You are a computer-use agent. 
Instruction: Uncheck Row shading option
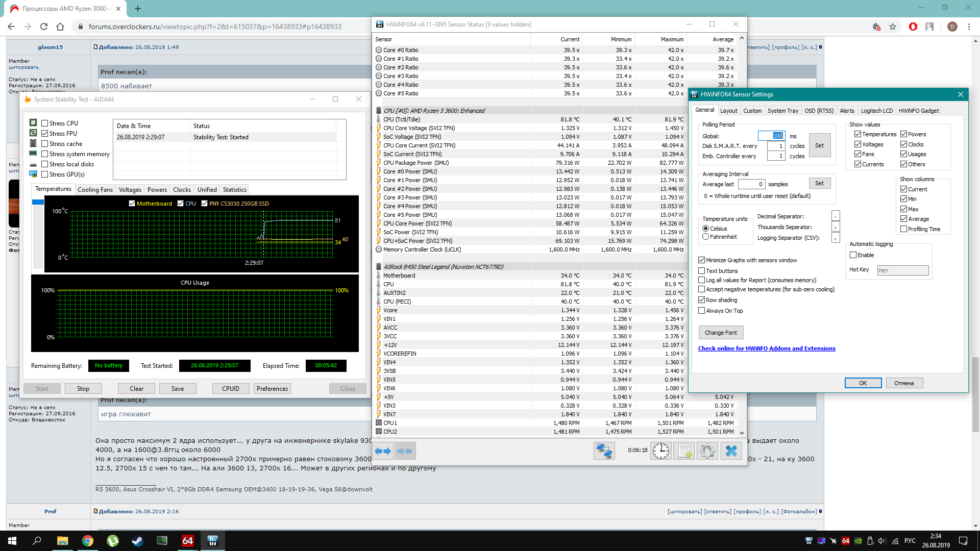pos(702,300)
